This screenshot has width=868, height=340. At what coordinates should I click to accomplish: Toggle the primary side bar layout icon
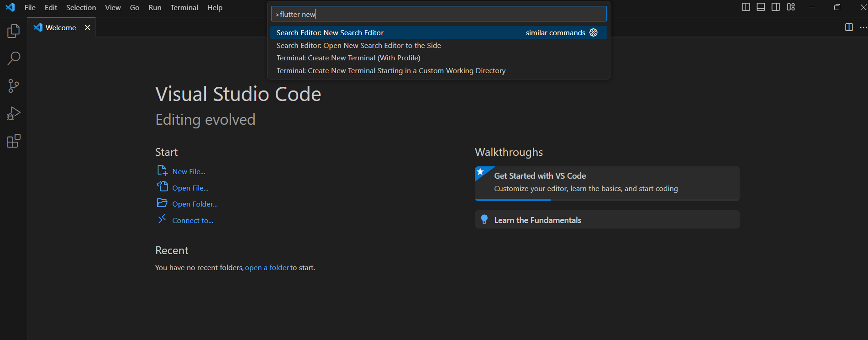746,7
